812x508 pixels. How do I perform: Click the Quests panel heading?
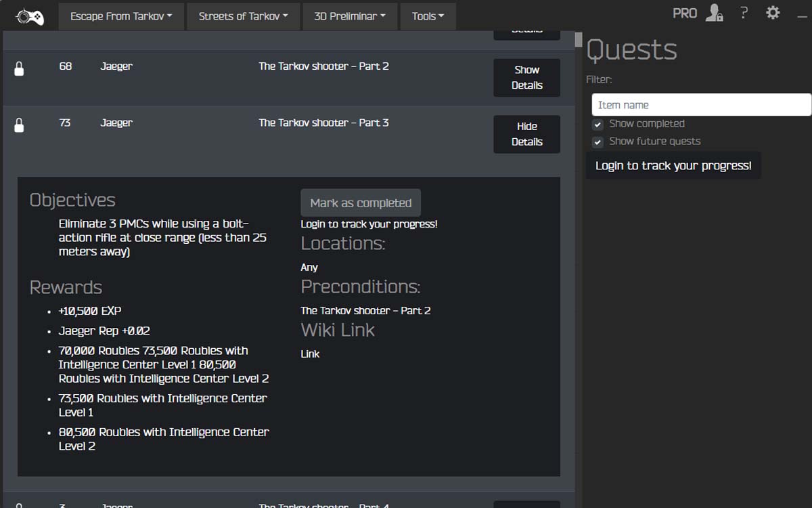[631, 50]
